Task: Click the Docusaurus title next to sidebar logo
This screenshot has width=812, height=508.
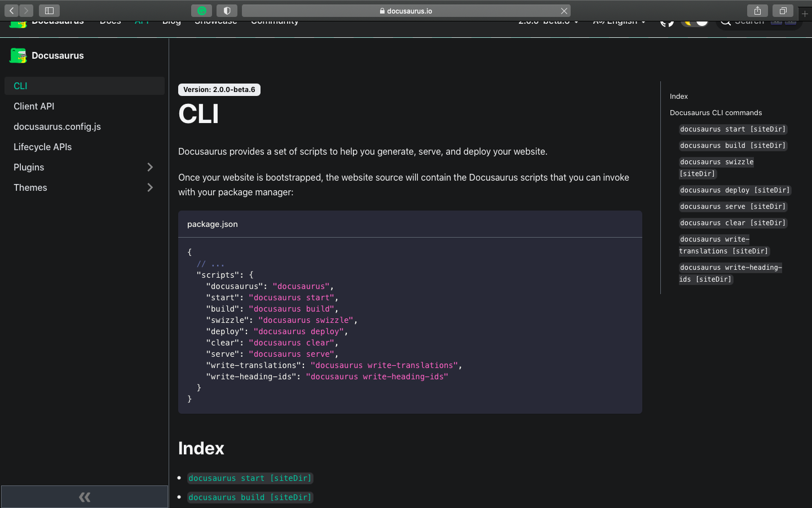Action: click(x=58, y=55)
